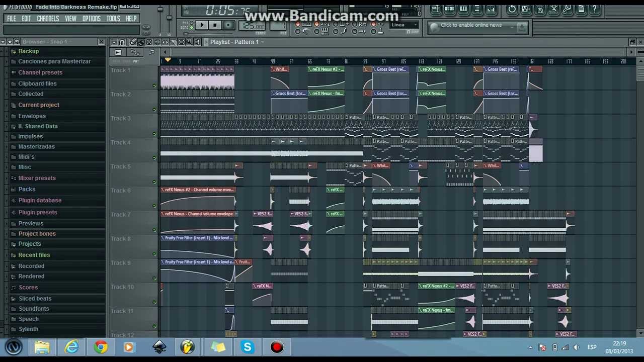
Task: Select the Slice tool in playlist toolbar
Action: pyautogui.click(x=173, y=42)
